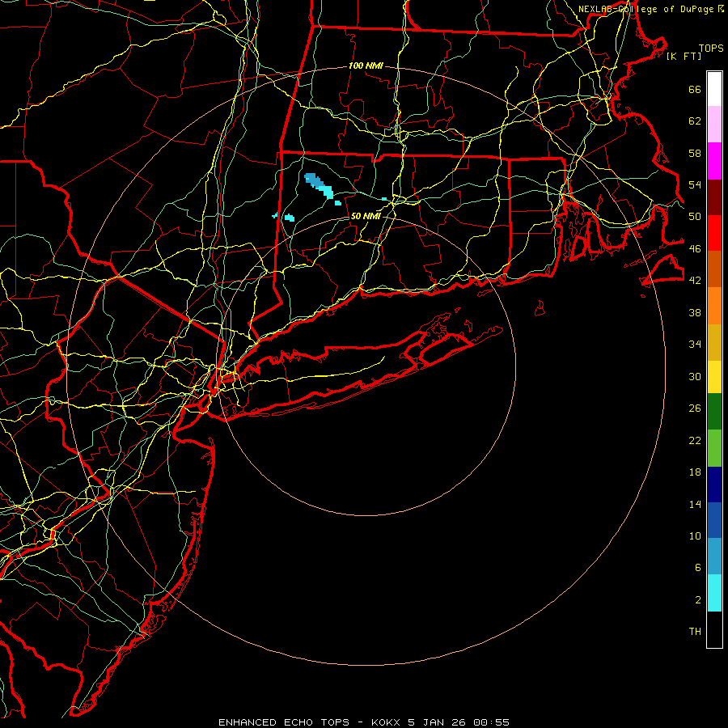Click the "100 NMI" range ring label
Image resolution: width=728 pixels, height=728 pixels.
click(366, 66)
